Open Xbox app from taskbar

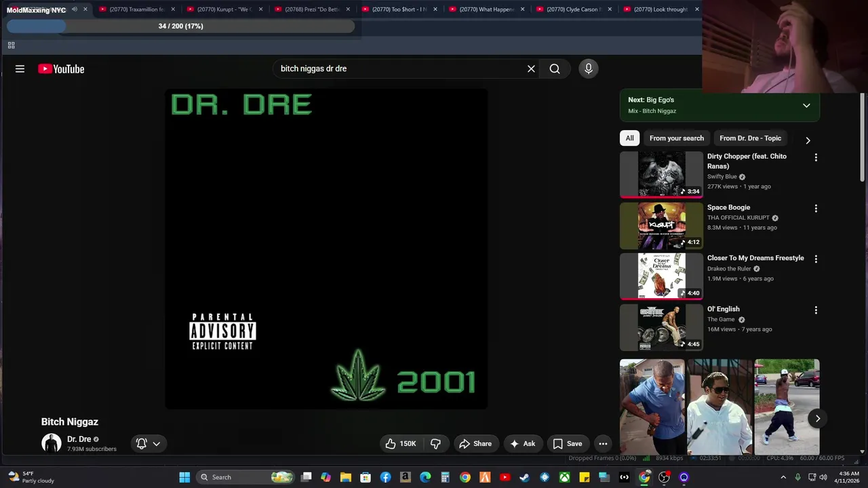click(x=564, y=477)
